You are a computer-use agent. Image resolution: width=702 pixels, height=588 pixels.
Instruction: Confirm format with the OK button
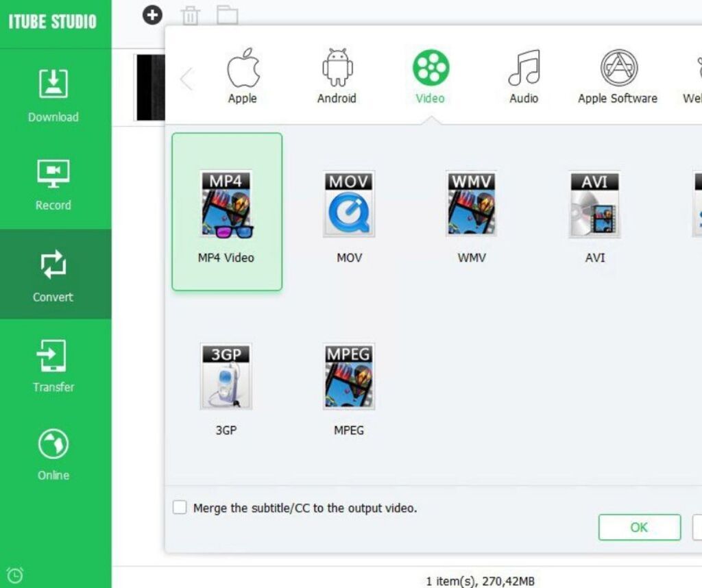[639, 527]
